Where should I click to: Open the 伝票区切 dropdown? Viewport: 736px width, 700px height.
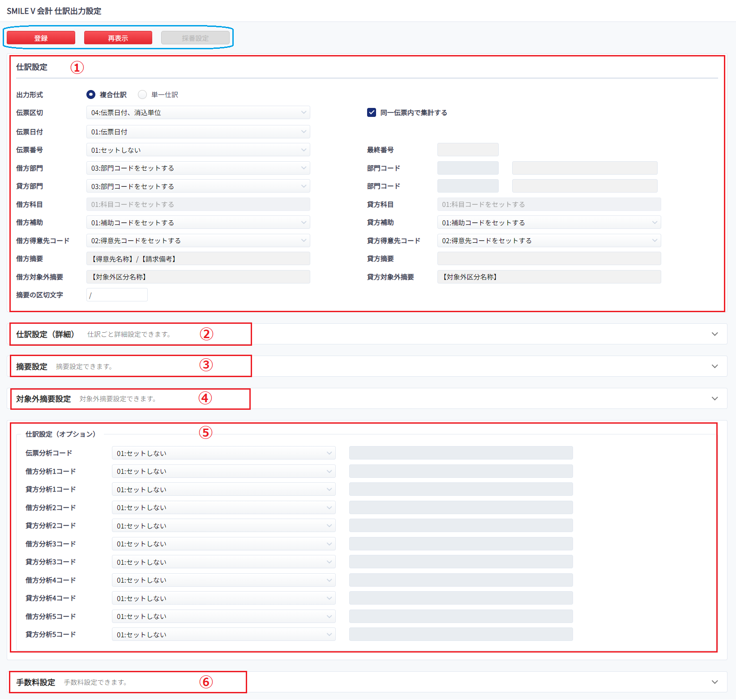point(198,113)
